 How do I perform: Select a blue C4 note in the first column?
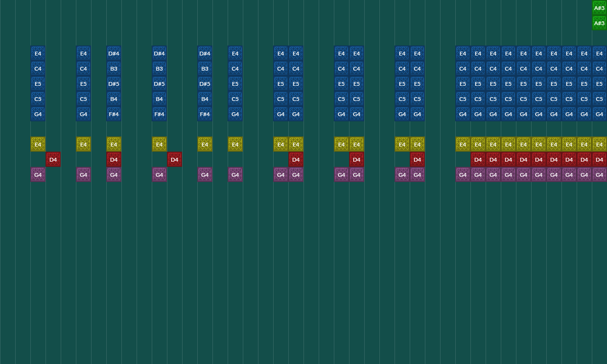[37, 68]
